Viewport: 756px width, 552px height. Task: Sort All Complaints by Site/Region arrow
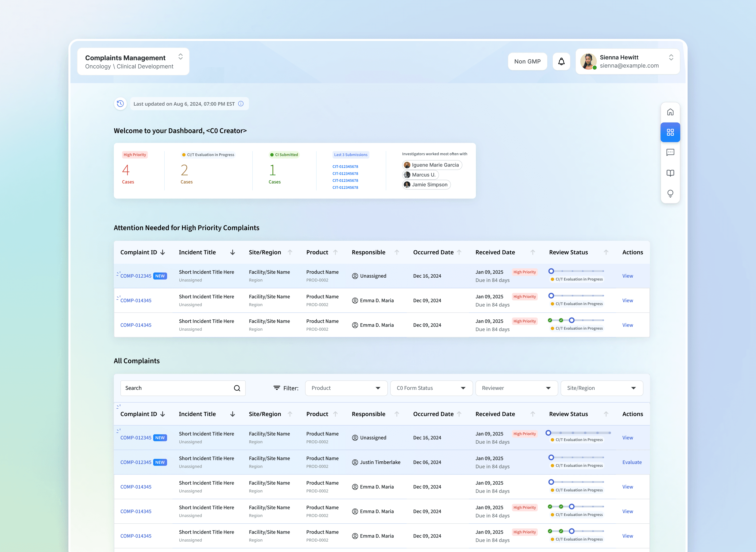tap(290, 414)
